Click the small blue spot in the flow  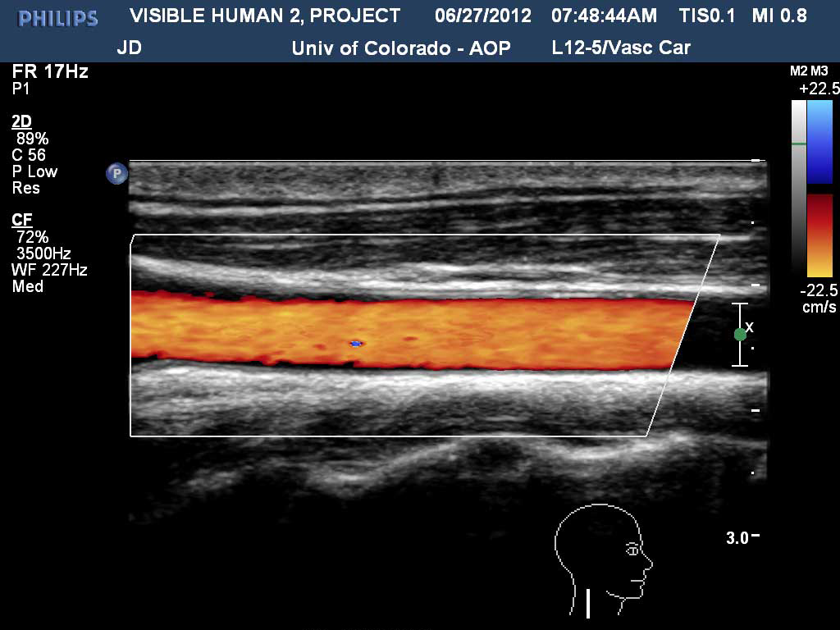[355, 343]
